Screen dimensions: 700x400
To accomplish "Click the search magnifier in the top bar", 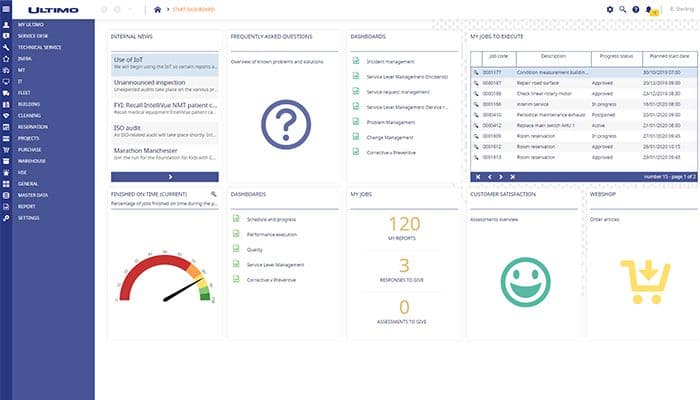I will click(x=623, y=9).
